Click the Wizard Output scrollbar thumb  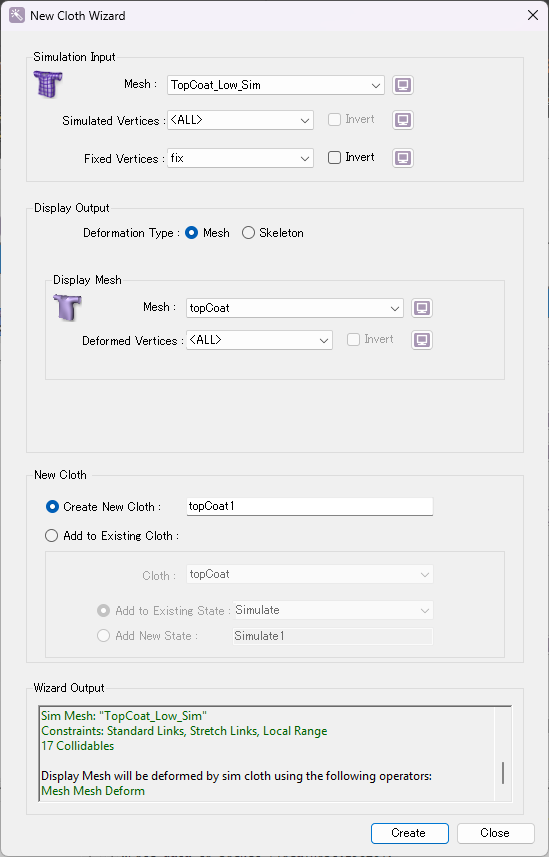(503, 773)
